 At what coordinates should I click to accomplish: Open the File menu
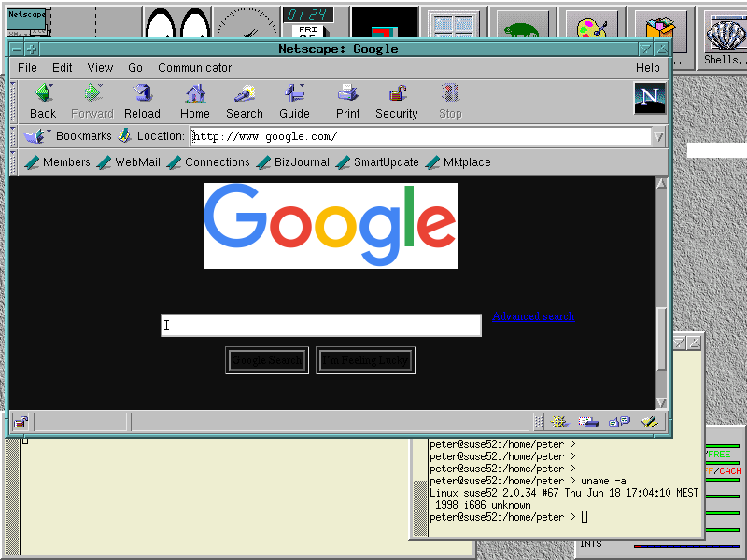[x=27, y=67]
